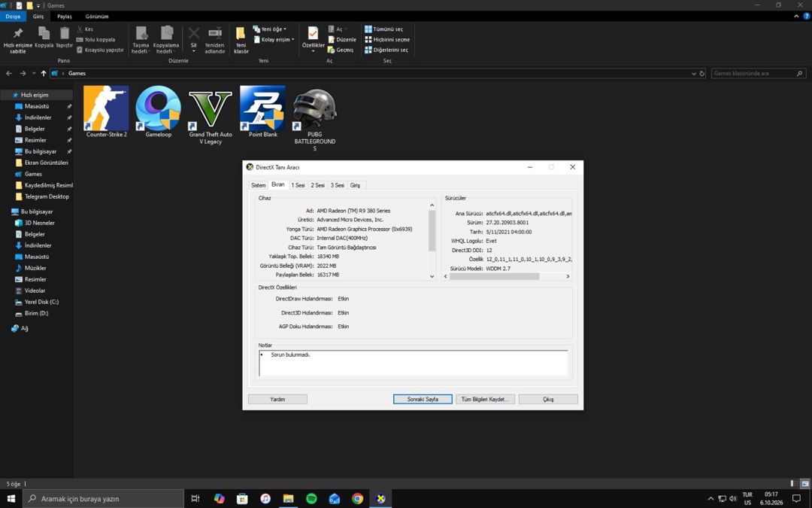Viewport: 812px width, 508px height.
Task: Switch to the 1 Sesi tab
Action: 298,185
